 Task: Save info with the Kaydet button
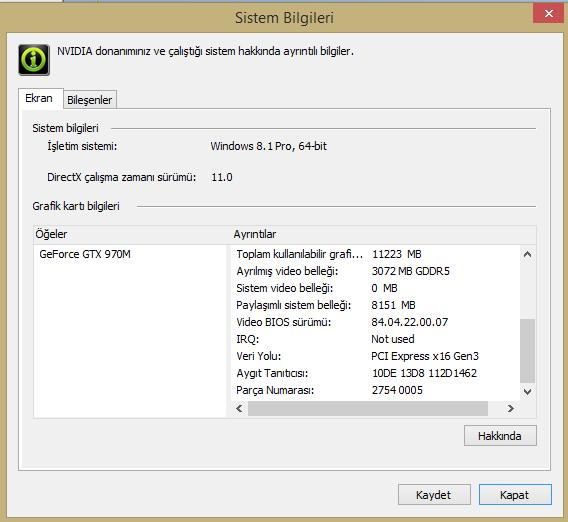434,495
